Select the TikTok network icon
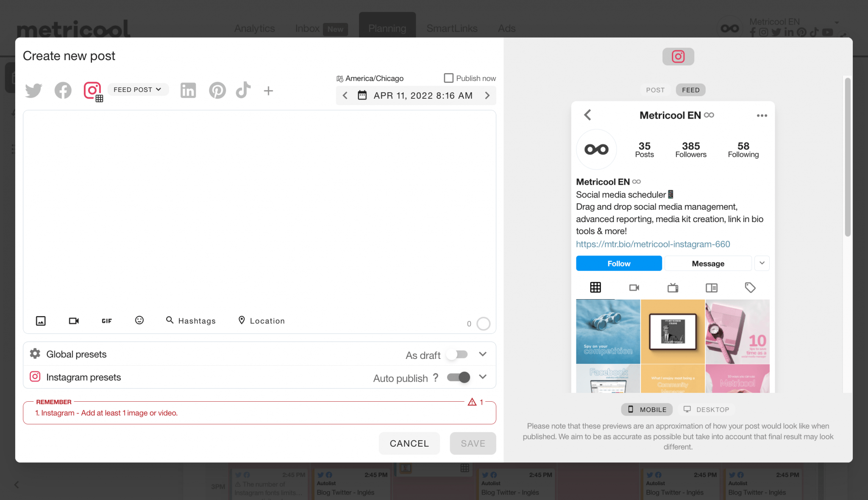 click(243, 90)
